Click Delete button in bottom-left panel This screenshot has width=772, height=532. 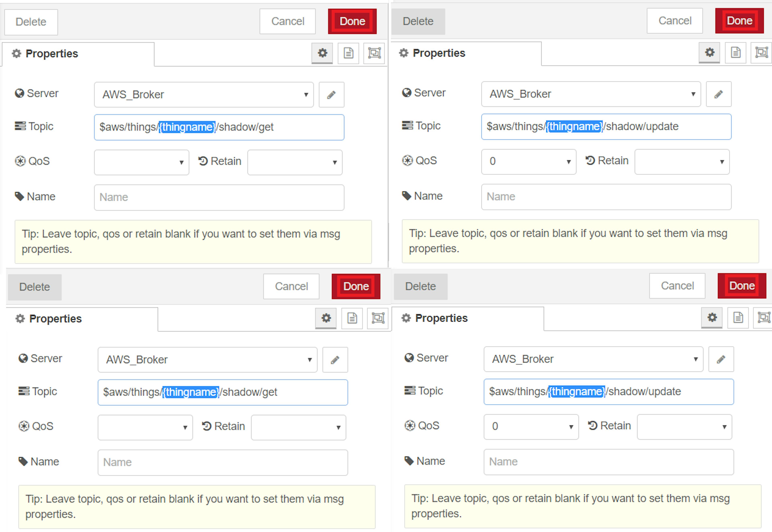point(35,287)
